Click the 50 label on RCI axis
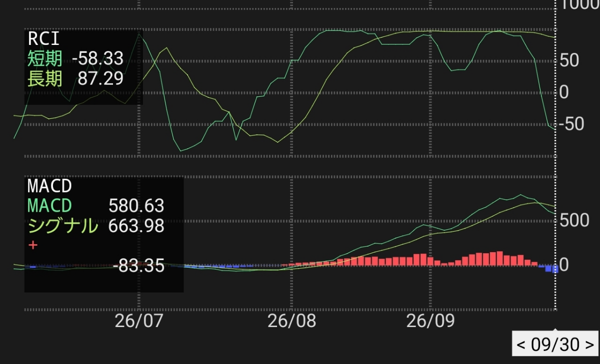This screenshot has height=364, width=600. point(570,60)
